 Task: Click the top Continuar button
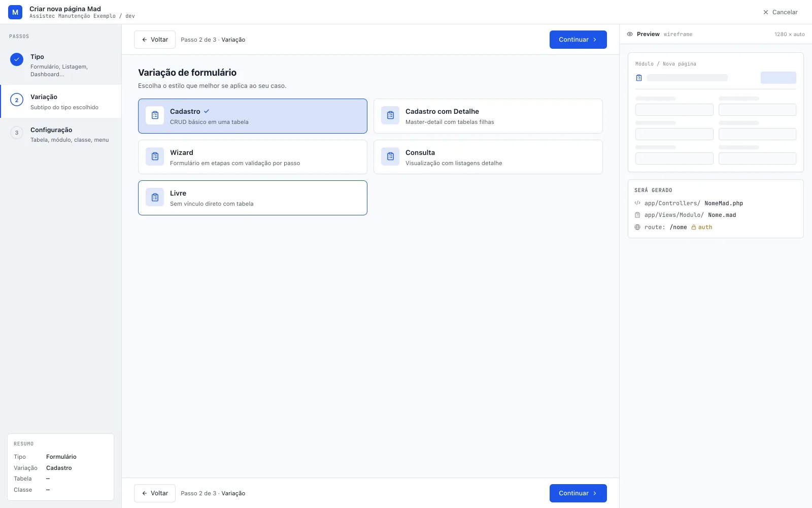point(578,40)
